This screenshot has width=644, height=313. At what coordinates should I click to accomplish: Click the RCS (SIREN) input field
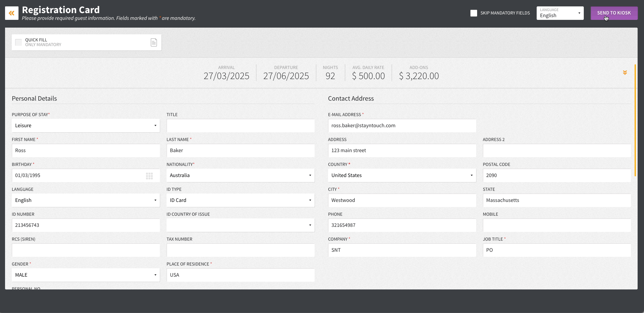tap(86, 250)
